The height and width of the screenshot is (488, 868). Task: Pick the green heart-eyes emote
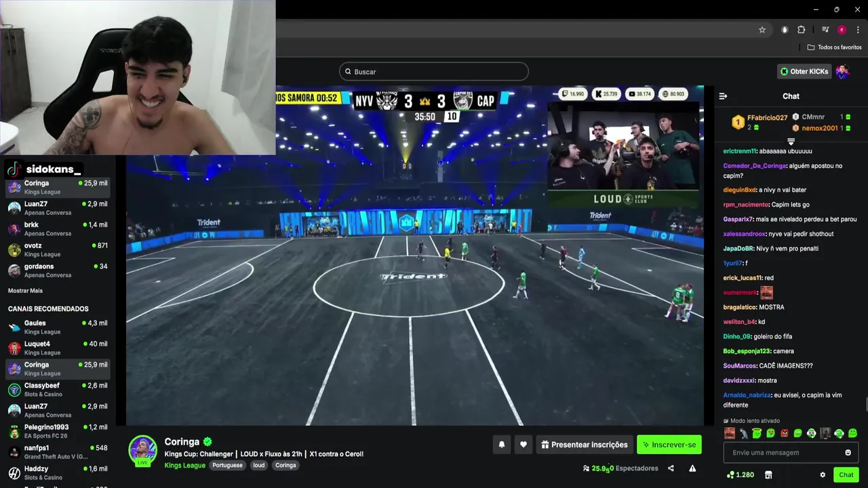coord(770,434)
